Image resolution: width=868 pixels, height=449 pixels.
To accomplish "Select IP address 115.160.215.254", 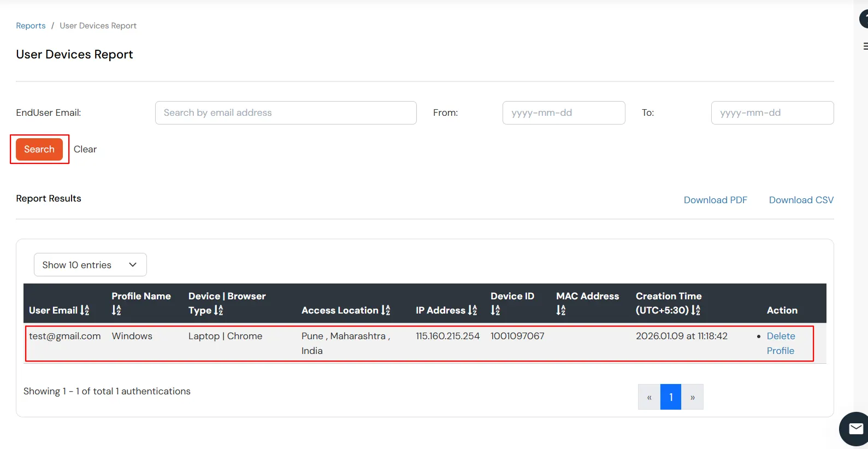I will 448,336.
